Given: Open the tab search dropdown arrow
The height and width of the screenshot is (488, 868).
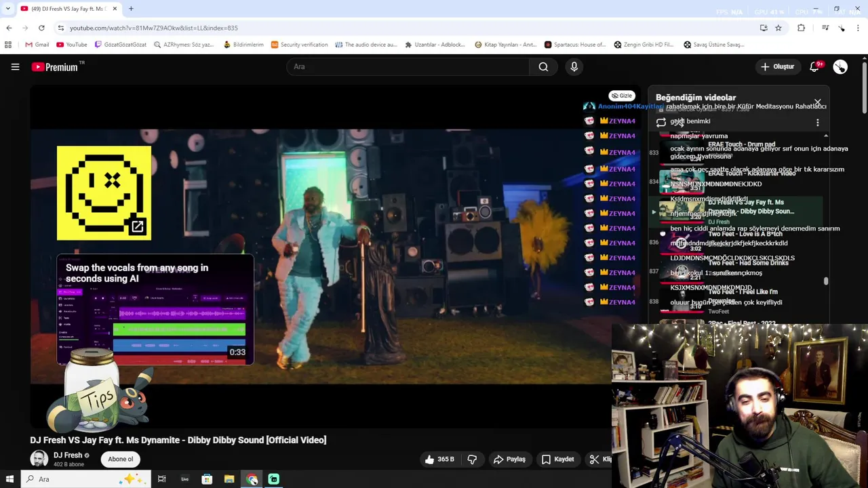Looking at the screenshot, I should [x=7, y=9].
